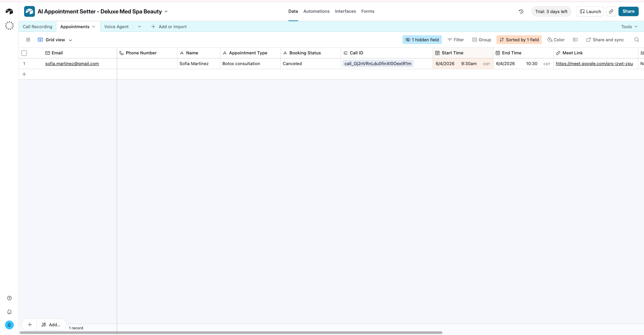Click the horizontal scrollbar at bottom
644x335 pixels.
click(x=231, y=333)
